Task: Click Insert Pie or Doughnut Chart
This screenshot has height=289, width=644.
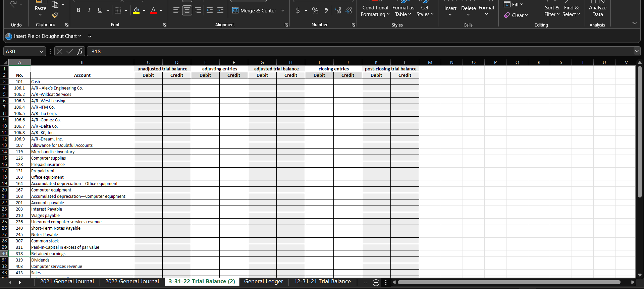Action: click(x=43, y=36)
